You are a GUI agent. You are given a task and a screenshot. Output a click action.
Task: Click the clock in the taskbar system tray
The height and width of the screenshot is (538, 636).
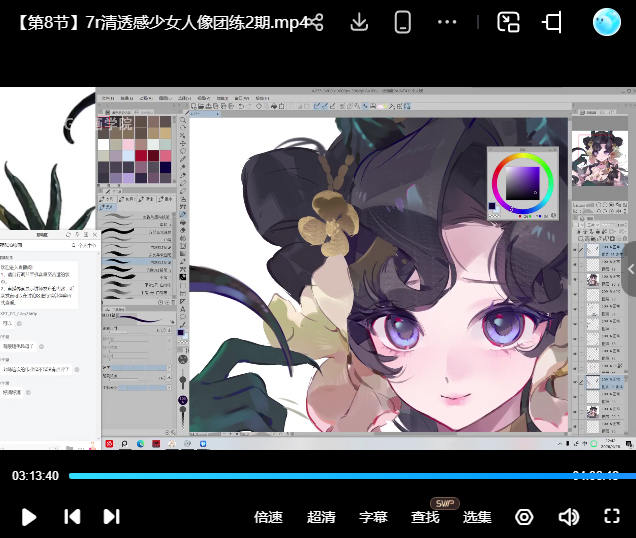coord(611,443)
